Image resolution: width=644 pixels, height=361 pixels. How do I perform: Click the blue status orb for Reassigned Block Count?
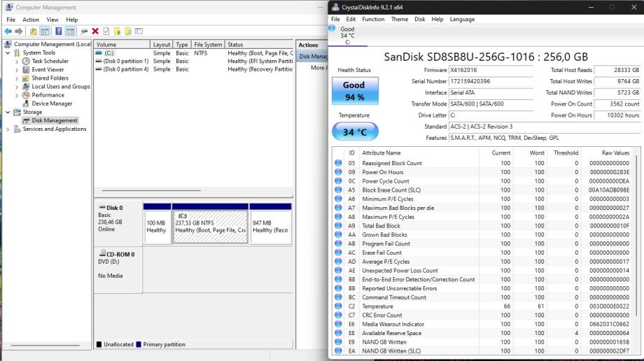338,163
